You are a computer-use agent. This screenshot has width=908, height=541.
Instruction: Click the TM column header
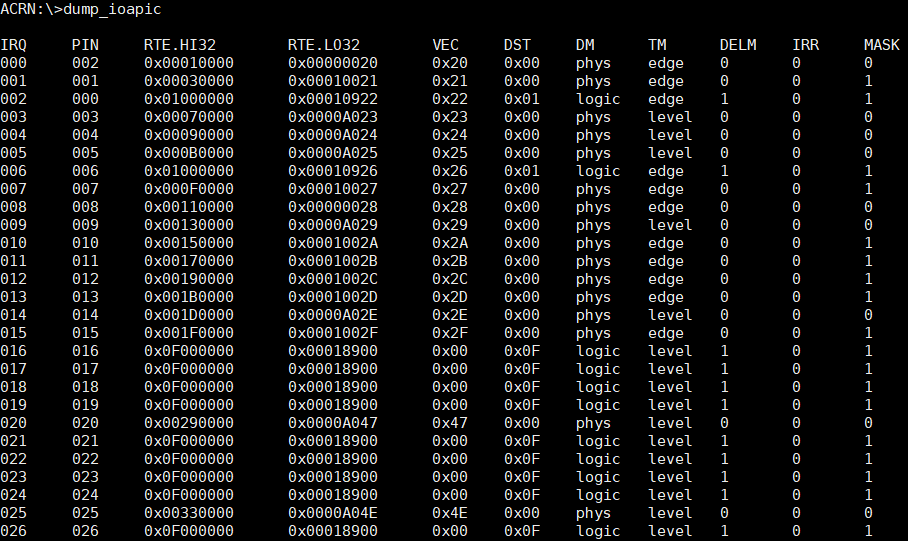pyautogui.click(x=657, y=45)
